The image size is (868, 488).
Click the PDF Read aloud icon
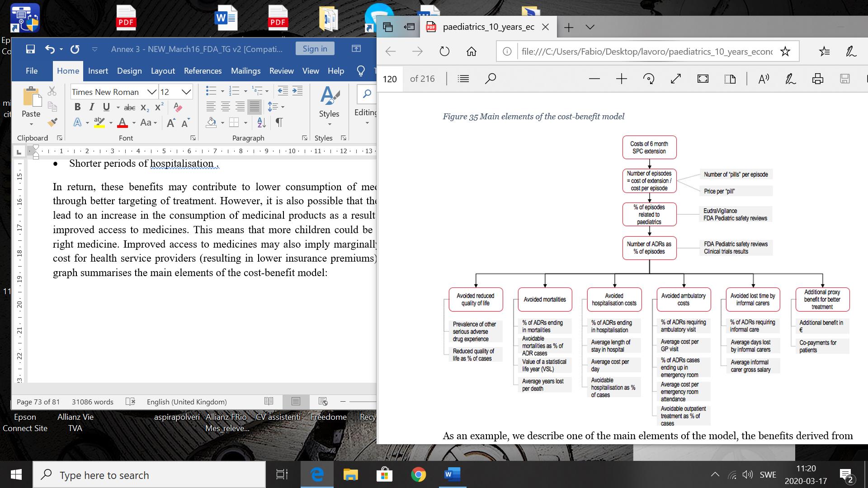tap(764, 79)
